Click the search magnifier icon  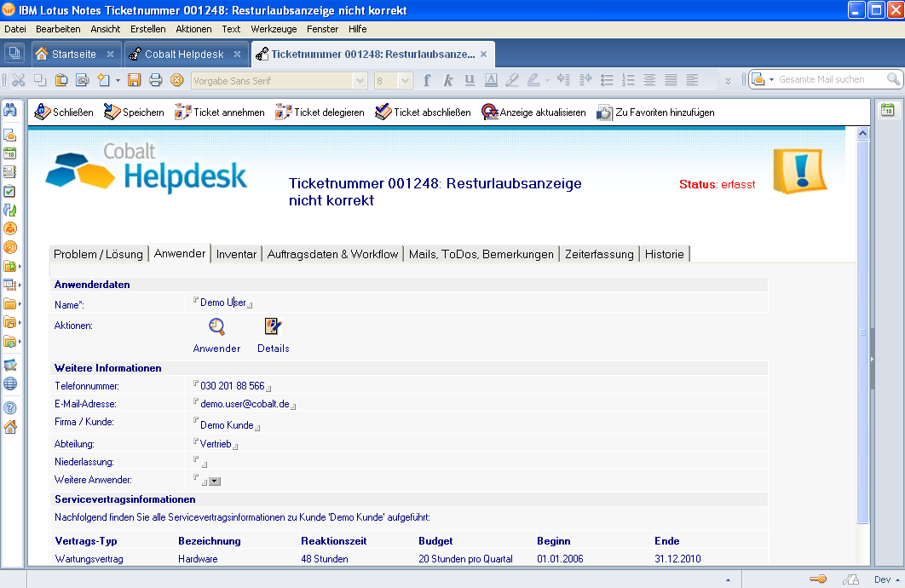pyautogui.click(x=893, y=79)
